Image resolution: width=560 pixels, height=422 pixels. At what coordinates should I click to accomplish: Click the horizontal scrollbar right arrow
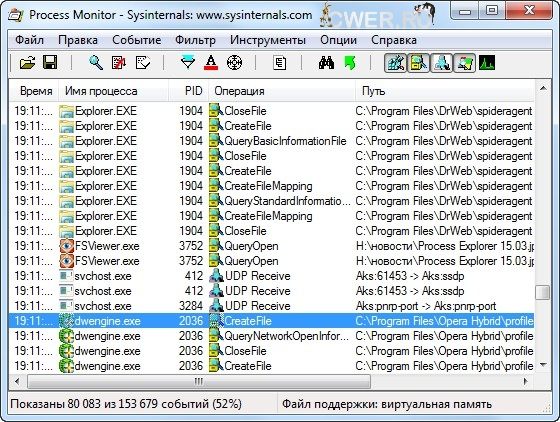[526, 381]
